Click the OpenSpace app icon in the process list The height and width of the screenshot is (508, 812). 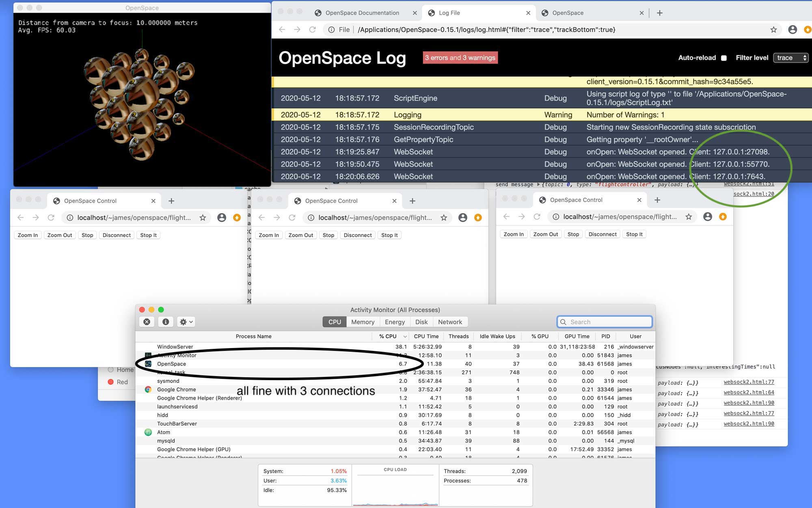[148, 364]
